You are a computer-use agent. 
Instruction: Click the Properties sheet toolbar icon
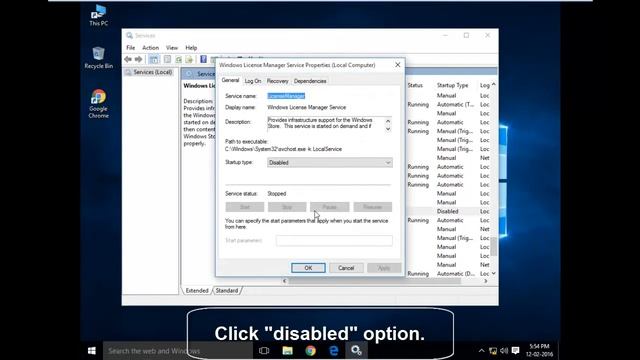[x=167, y=60]
